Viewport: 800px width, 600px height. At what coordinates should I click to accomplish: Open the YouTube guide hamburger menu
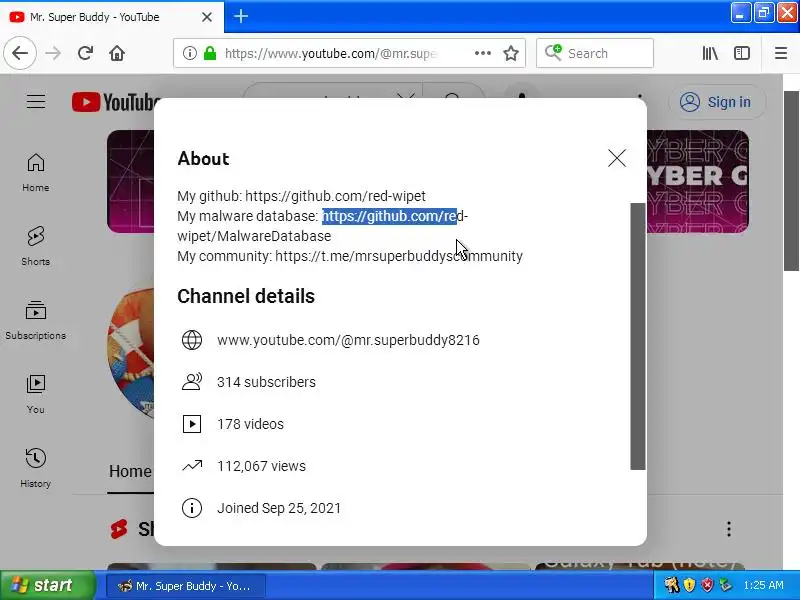[36, 102]
